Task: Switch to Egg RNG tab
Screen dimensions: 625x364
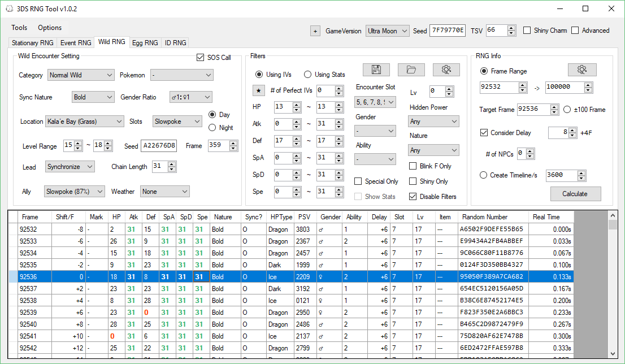Action: [145, 42]
